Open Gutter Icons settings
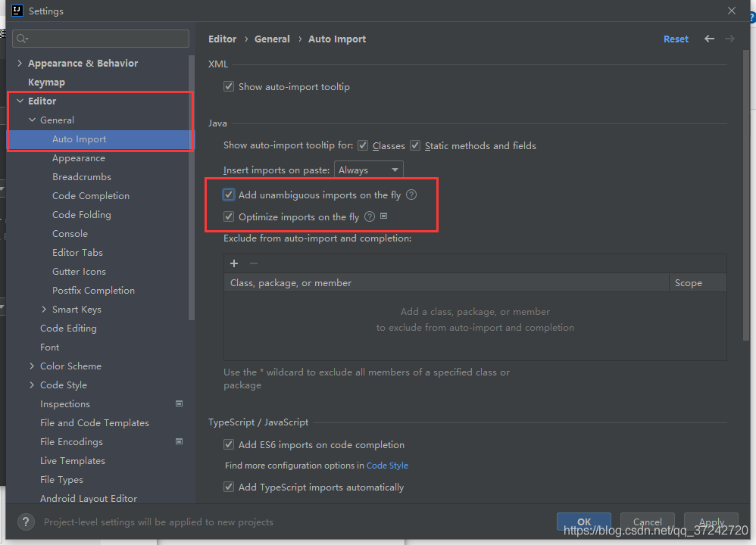The image size is (756, 545). click(79, 272)
